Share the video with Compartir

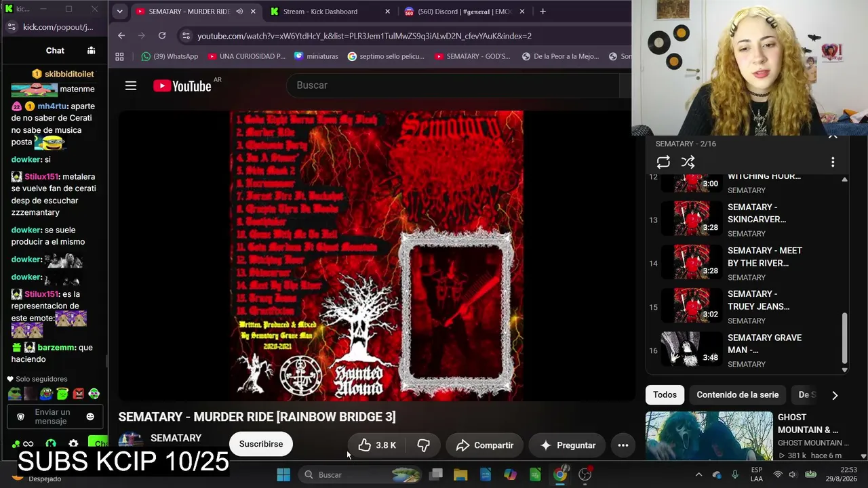(484, 445)
